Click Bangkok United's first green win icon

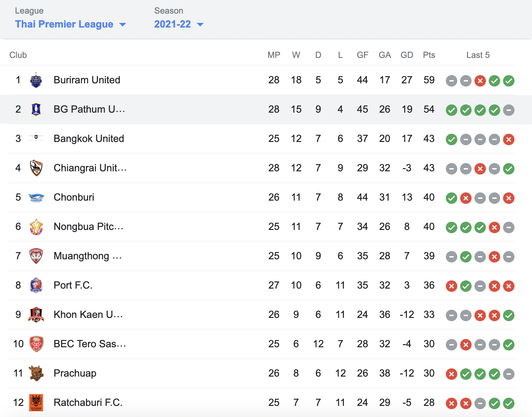click(x=452, y=139)
